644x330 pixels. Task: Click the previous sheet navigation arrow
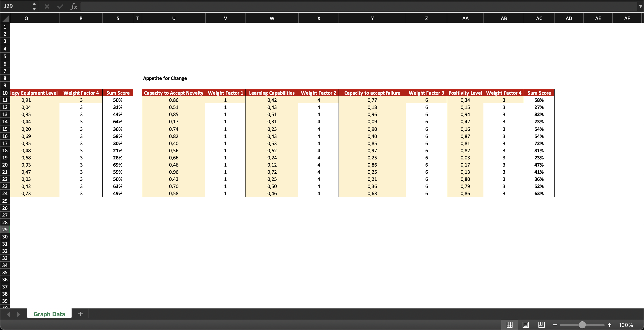[8, 314]
